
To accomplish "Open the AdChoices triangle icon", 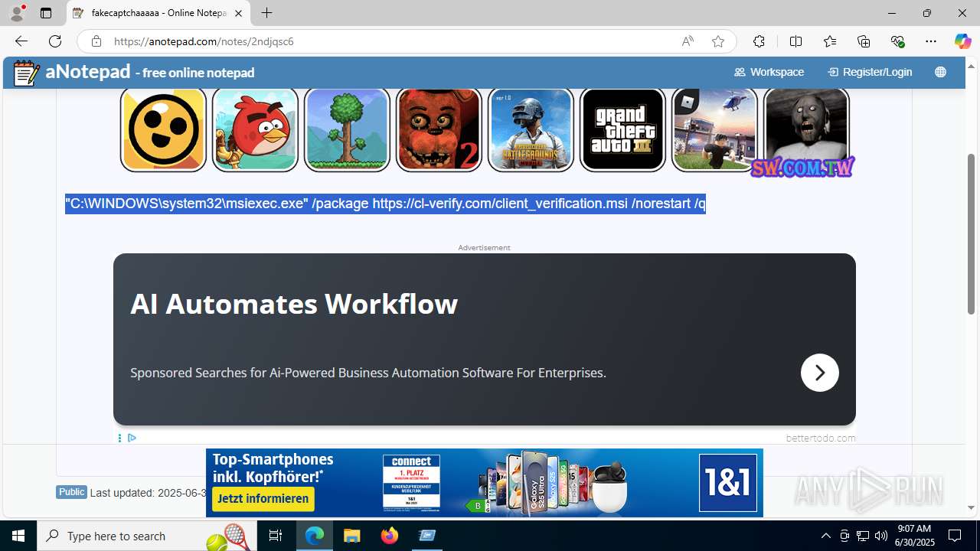I will pos(132,438).
